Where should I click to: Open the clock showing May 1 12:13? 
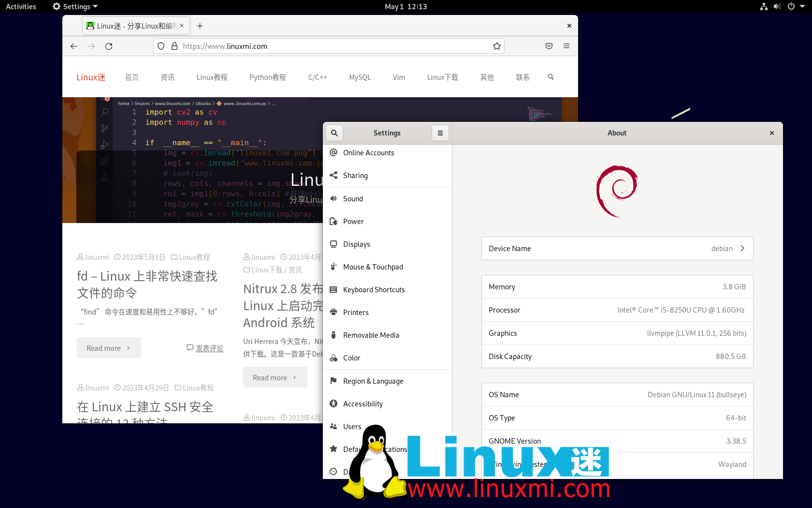coord(406,7)
